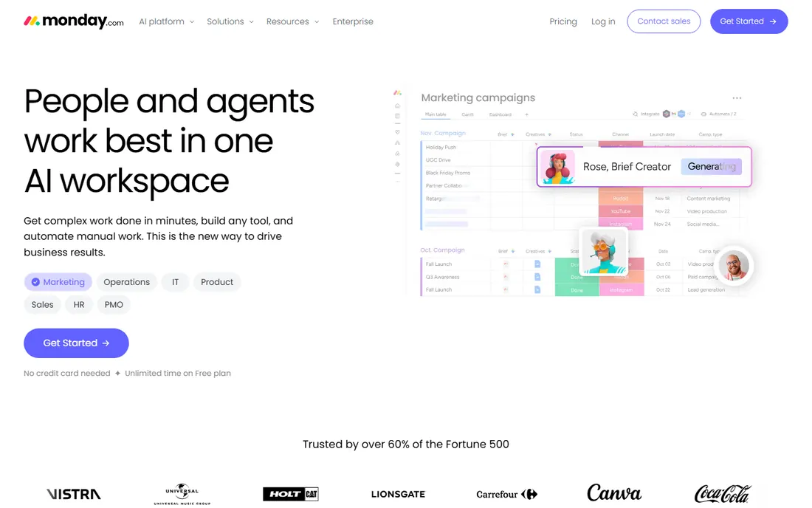Click the Contact sales button

click(664, 21)
